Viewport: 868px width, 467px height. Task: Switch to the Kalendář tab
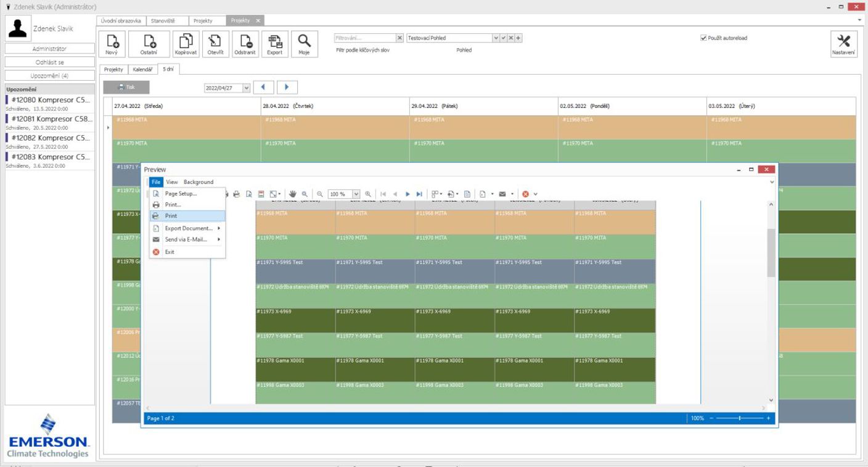coord(143,70)
